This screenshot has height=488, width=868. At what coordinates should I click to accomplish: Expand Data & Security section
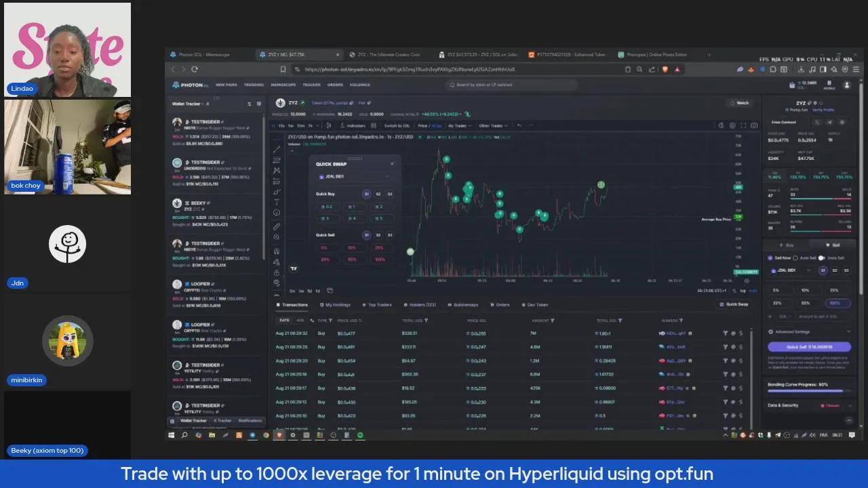point(810,405)
